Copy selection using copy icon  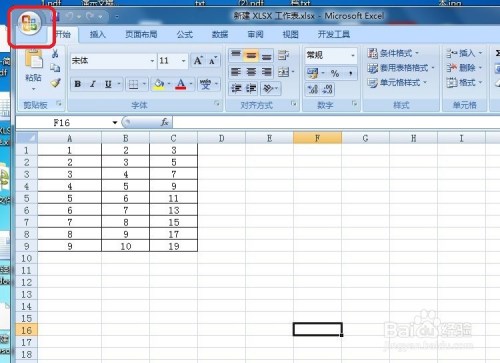click(55, 68)
